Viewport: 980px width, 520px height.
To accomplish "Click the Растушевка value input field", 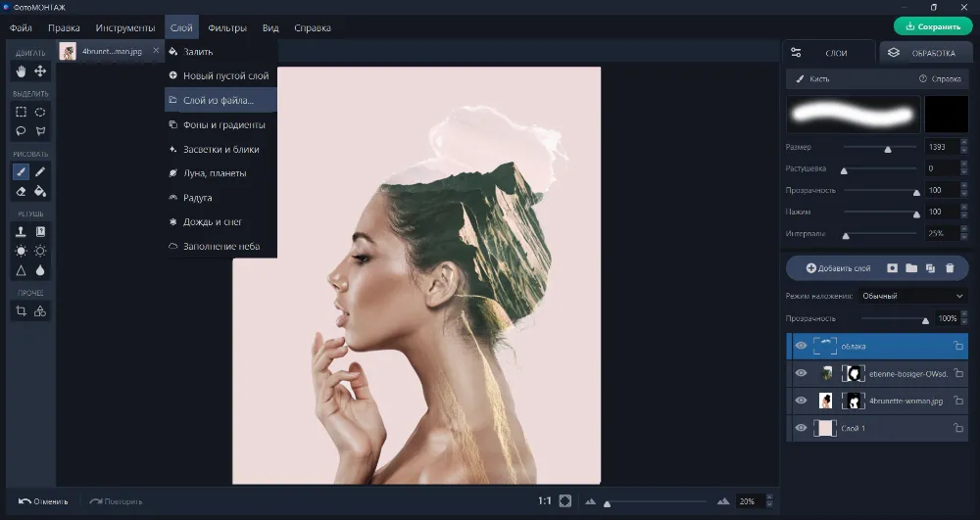I will point(939,168).
